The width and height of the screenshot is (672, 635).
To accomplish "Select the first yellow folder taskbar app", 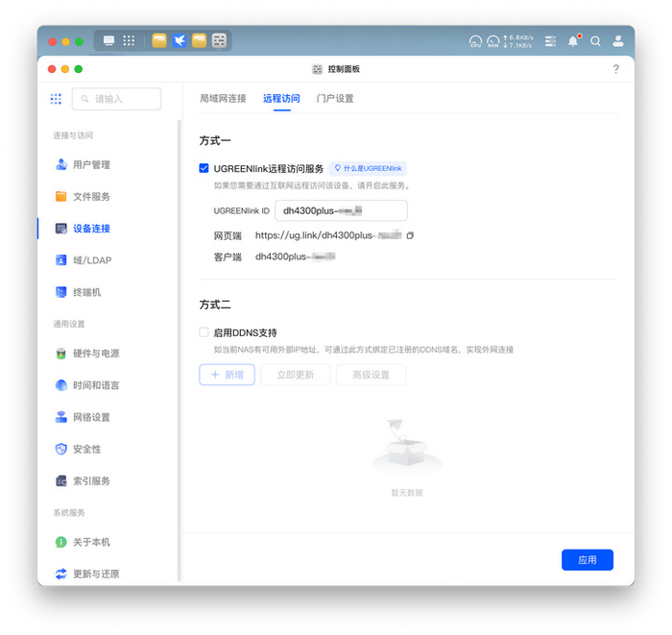I will (x=159, y=40).
